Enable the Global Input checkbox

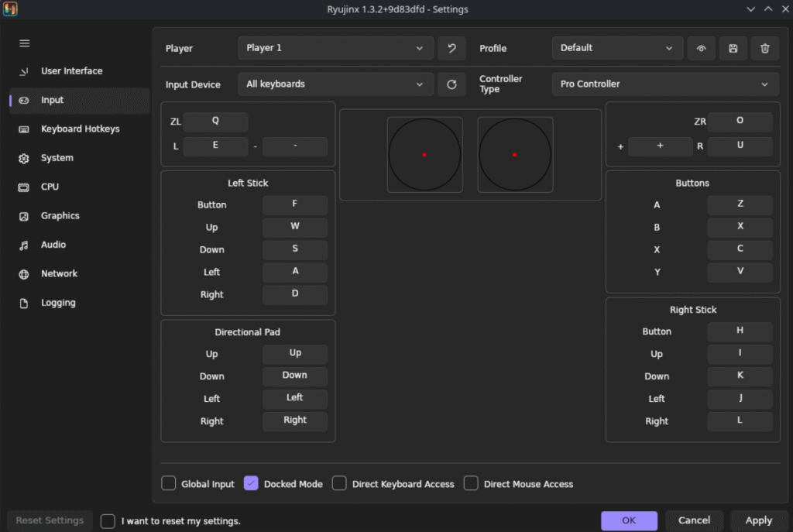click(168, 483)
